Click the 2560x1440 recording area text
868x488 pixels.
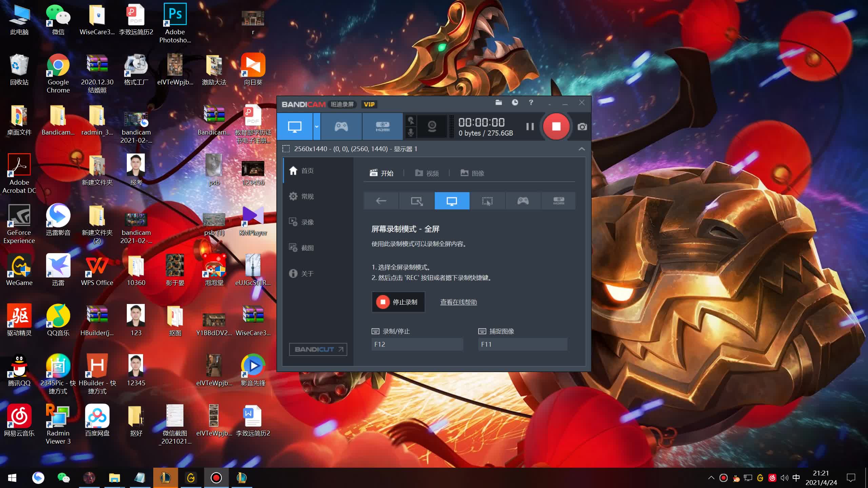pos(356,149)
